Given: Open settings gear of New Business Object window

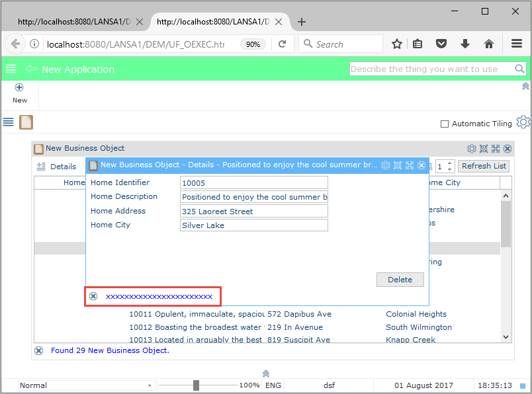Looking at the screenshot, I should click(472, 149).
